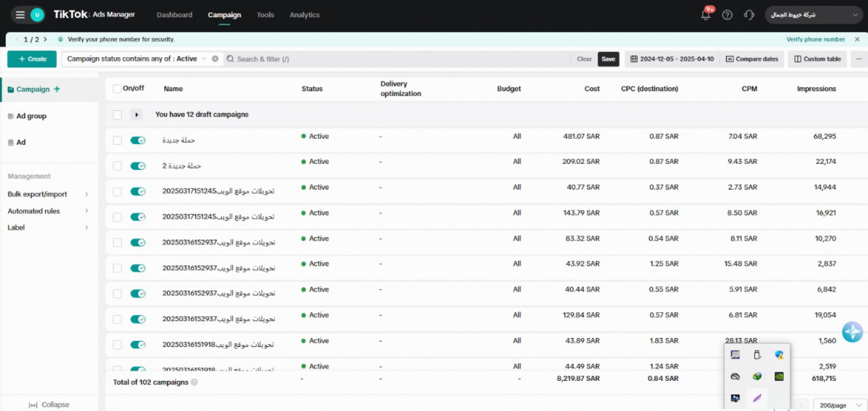Open the notifications bell icon

705,15
